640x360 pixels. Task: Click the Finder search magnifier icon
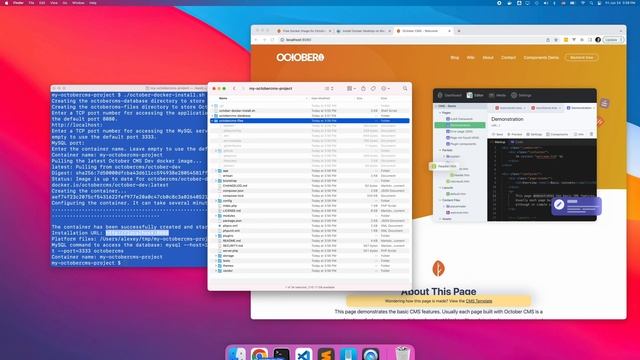(405, 89)
